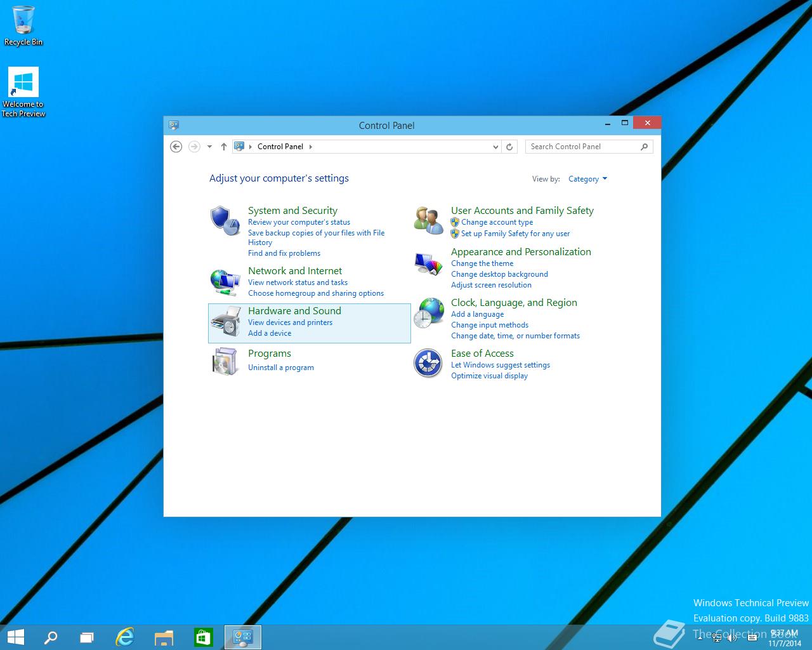The image size is (812, 650).
Task: Click the network tray icon
Action: (717, 638)
